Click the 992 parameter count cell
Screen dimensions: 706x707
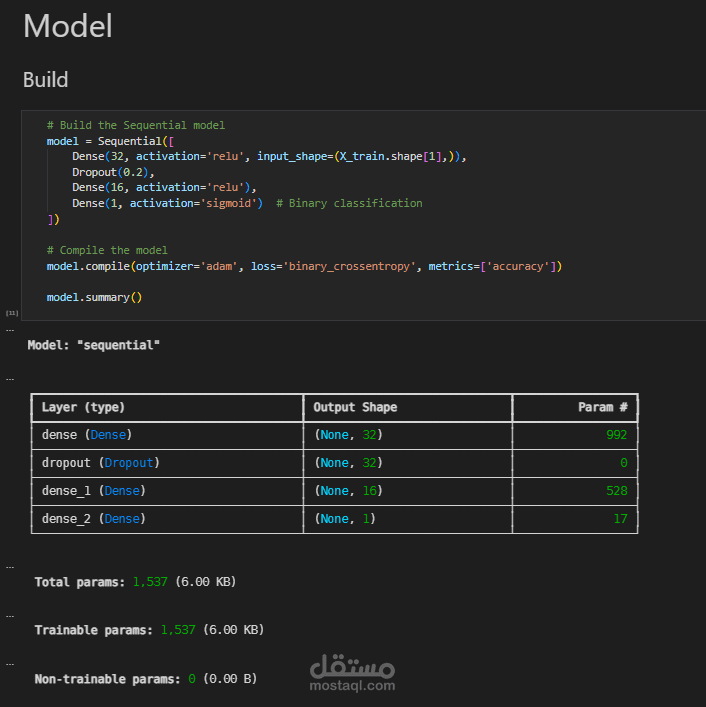point(615,435)
